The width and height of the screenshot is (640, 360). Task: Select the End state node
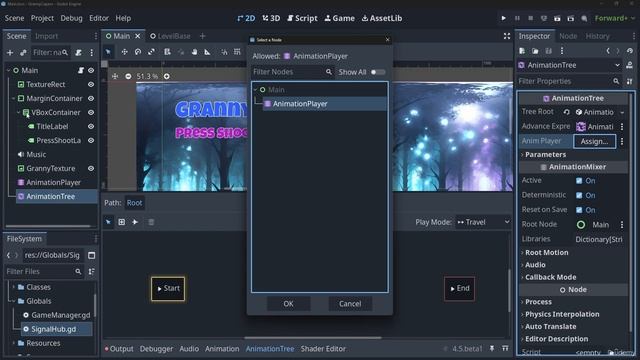(x=460, y=289)
